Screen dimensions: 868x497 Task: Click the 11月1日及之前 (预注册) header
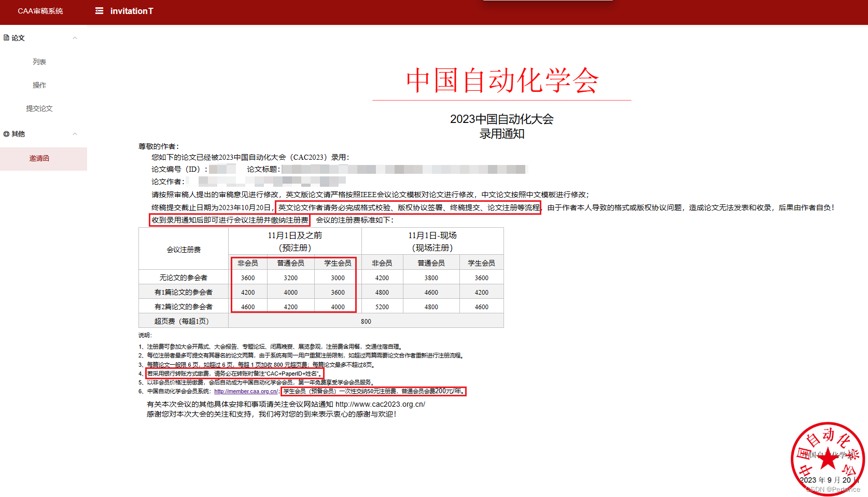(295, 241)
